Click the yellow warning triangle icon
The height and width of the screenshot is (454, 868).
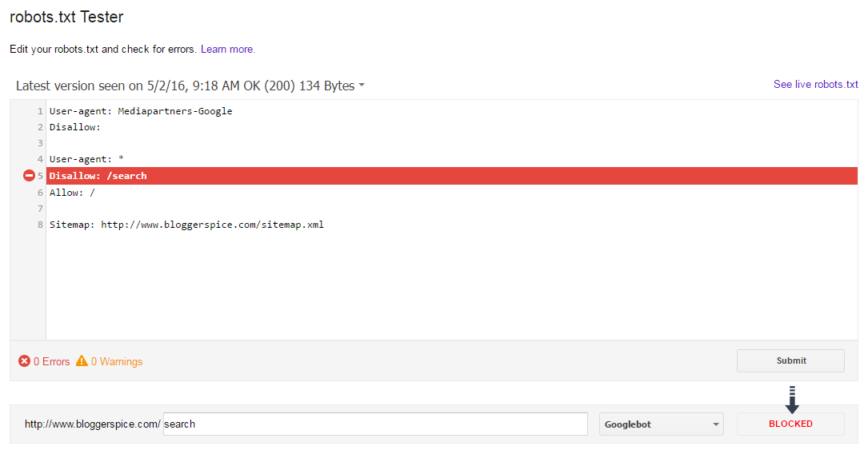point(82,360)
